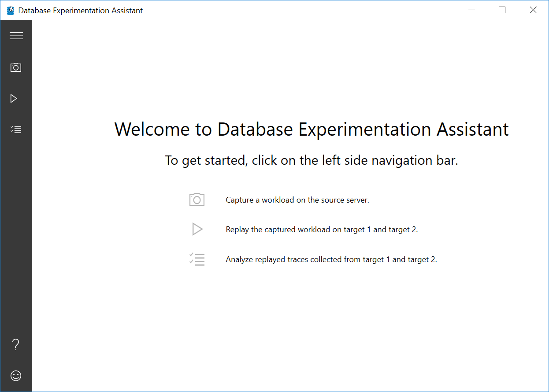This screenshot has width=549, height=392.
Task: Click the database app icon in title bar
Action: (x=11, y=10)
